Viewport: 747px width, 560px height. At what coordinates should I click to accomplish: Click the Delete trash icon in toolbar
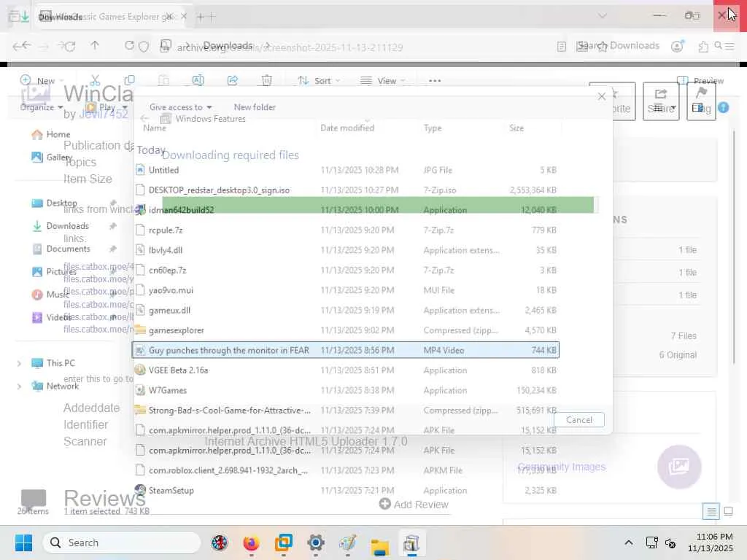point(267,80)
